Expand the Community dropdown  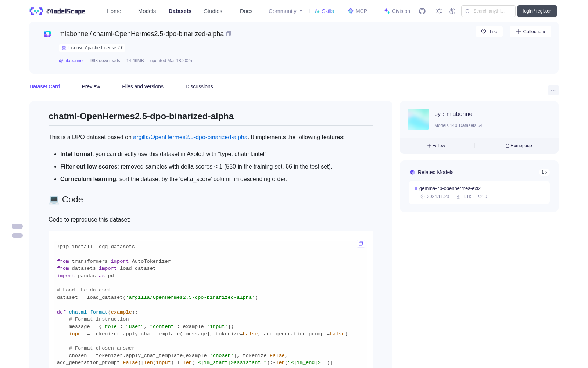[x=286, y=11]
